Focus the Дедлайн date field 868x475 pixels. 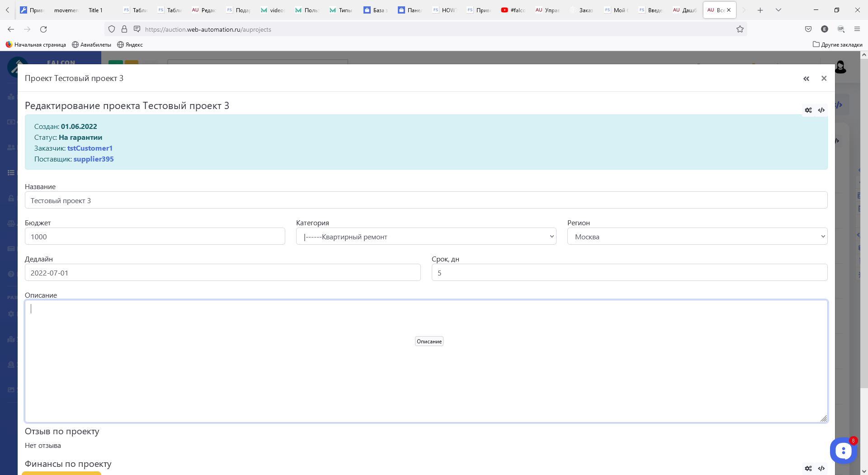tap(222, 273)
